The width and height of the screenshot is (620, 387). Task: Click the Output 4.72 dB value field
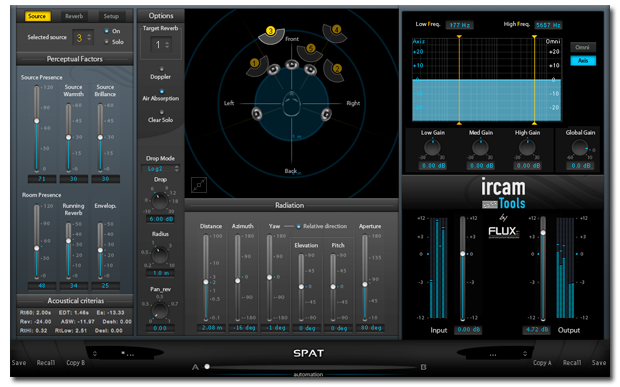537,330
